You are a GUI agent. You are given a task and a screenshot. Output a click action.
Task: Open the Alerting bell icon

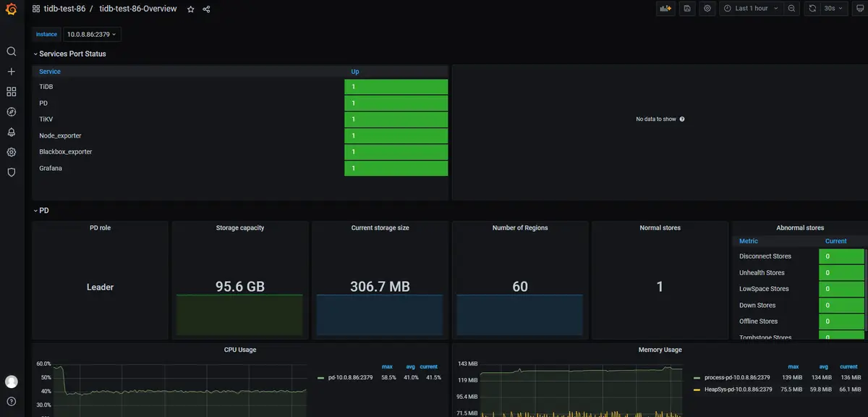(x=11, y=132)
